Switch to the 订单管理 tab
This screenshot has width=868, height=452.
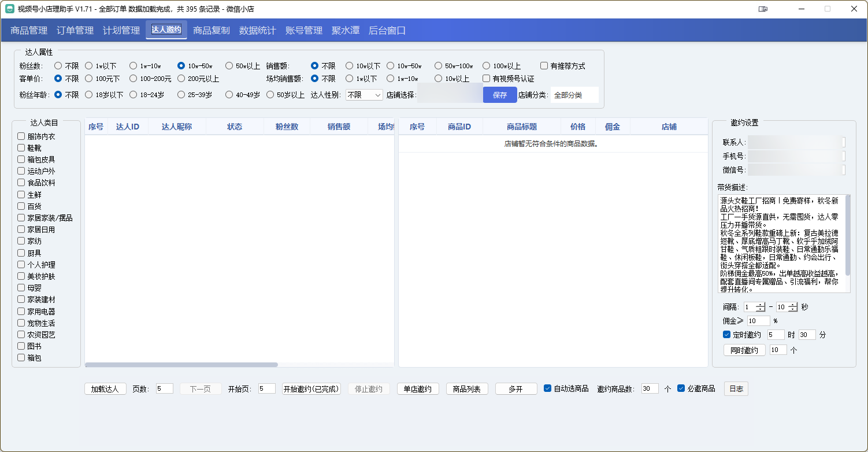(75, 30)
